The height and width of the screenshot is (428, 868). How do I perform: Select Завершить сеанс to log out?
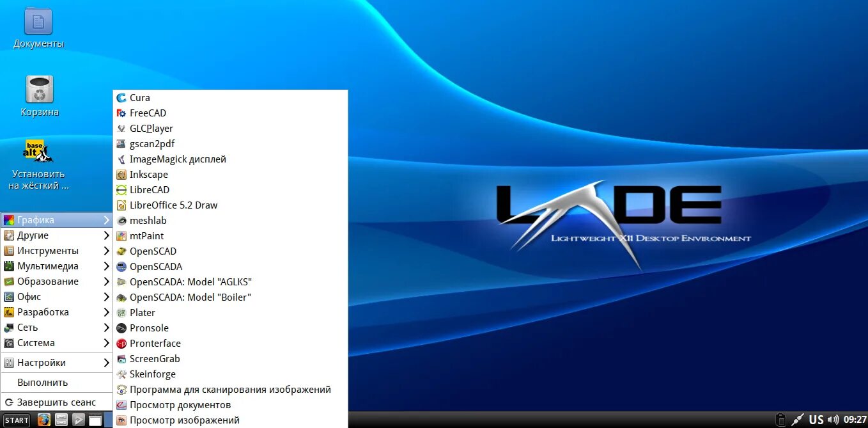(56, 402)
